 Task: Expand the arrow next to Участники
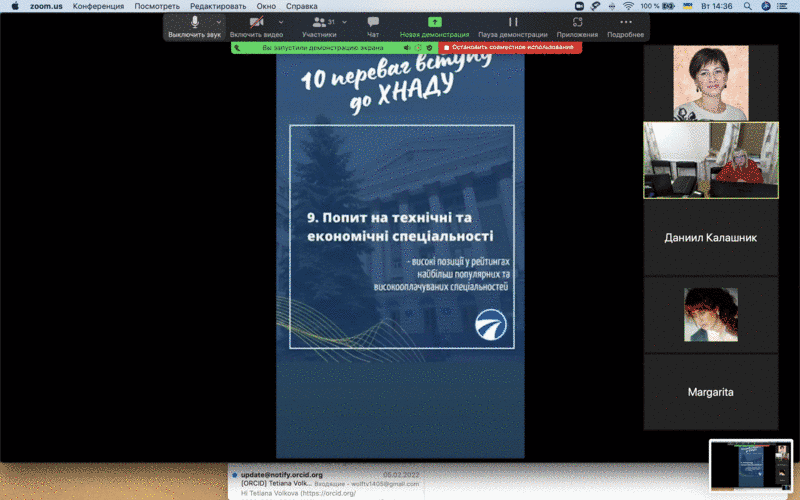[x=344, y=22]
